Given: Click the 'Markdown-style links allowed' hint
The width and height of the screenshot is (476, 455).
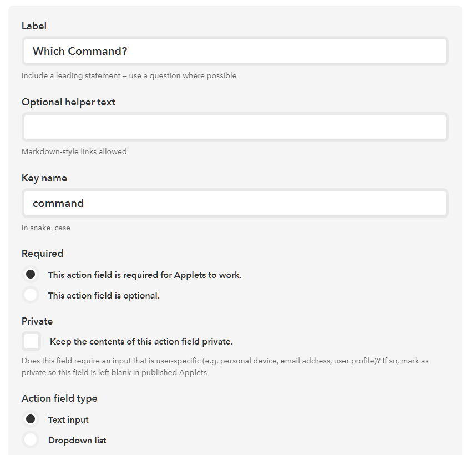Looking at the screenshot, I should pos(74,151).
